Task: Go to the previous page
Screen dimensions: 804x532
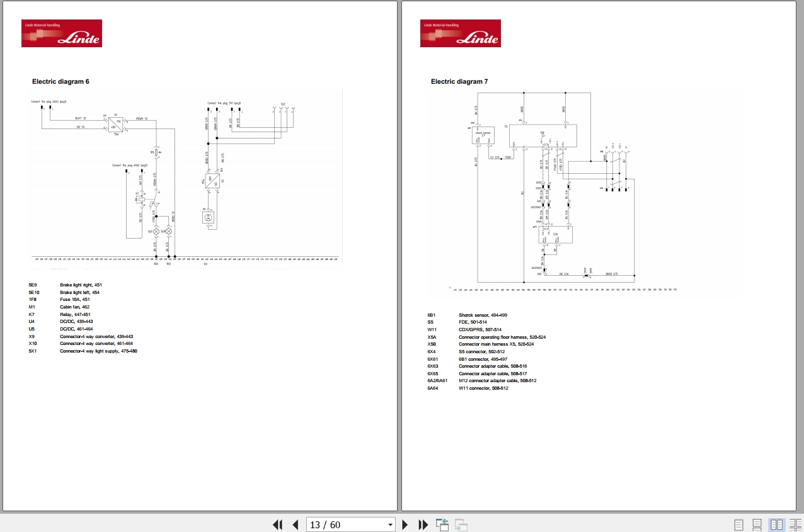Action: [295, 524]
